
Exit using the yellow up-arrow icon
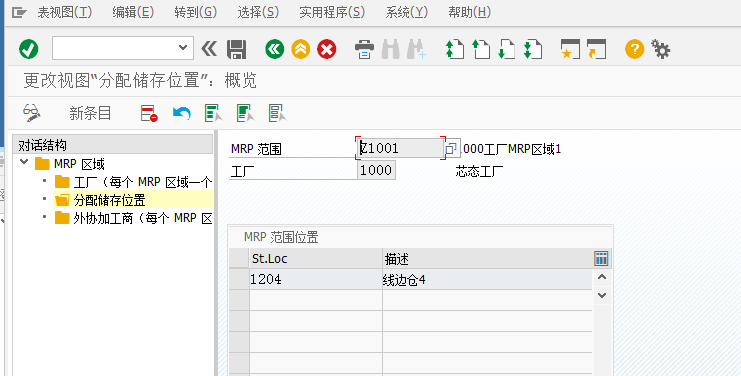pyautogui.click(x=301, y=49)
